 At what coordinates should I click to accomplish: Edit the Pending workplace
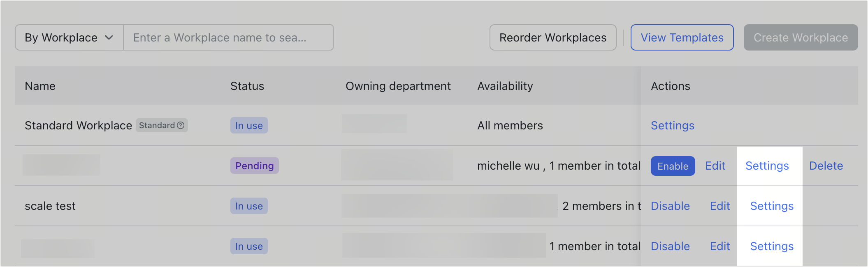pos(715,166)
